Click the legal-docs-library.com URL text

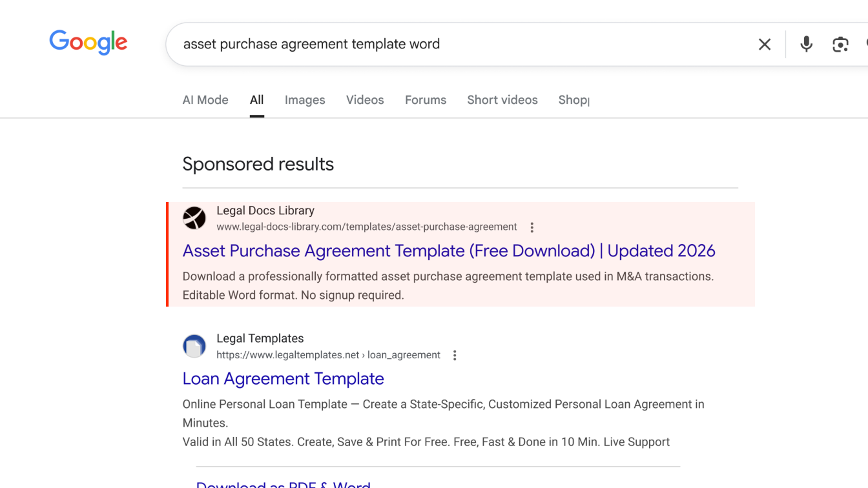click(x=367, y=227)
